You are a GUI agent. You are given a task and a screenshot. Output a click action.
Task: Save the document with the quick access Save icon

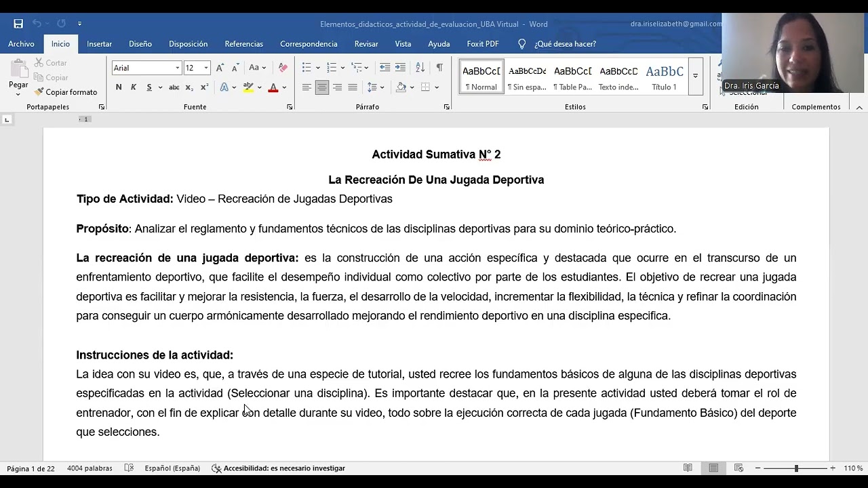pyautogui.click(x=18, y=24)
